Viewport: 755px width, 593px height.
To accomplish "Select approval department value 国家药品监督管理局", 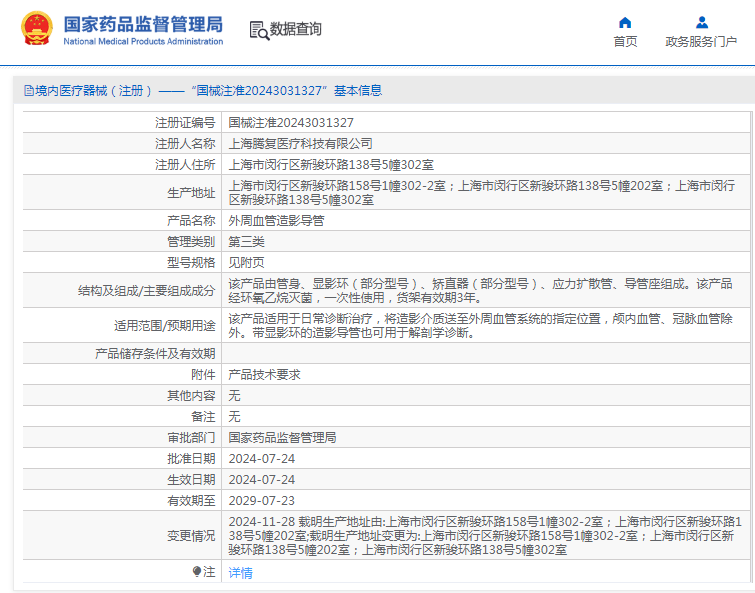I will 282,438.
